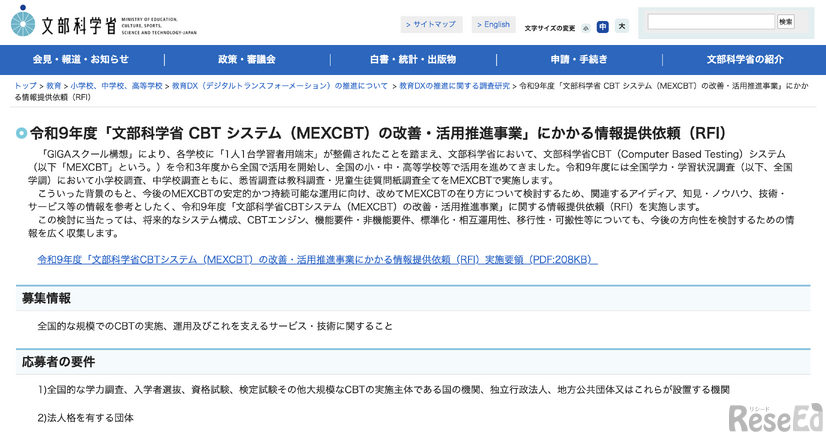
Task: Go to トップ in the breadcrumb
Action: [x=25, y=86]
